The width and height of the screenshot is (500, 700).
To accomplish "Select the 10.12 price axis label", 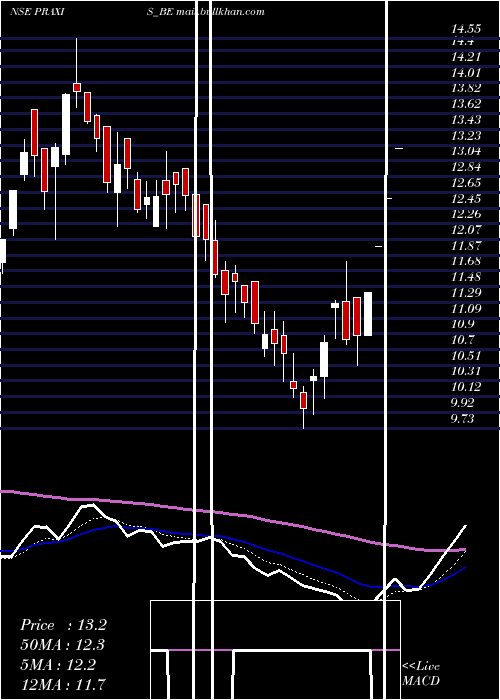I will pyautogui.click(x=466, y=387).
